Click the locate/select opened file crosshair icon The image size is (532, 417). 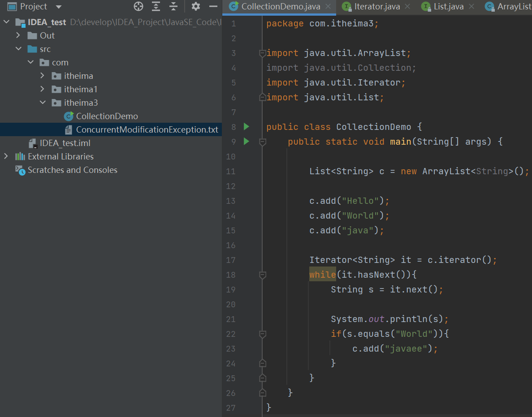(138, 7)
